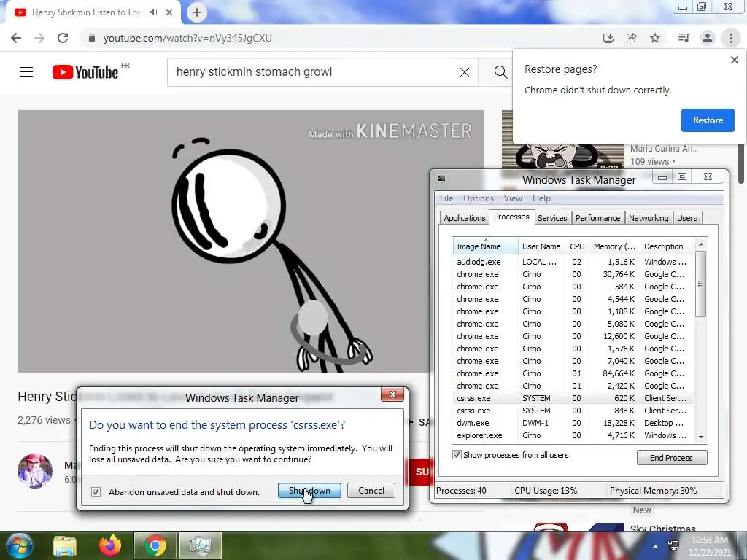Viewport: 747px width, 560px height.
Task: Open a new tab with the plus button
Action: click(197, 12)
